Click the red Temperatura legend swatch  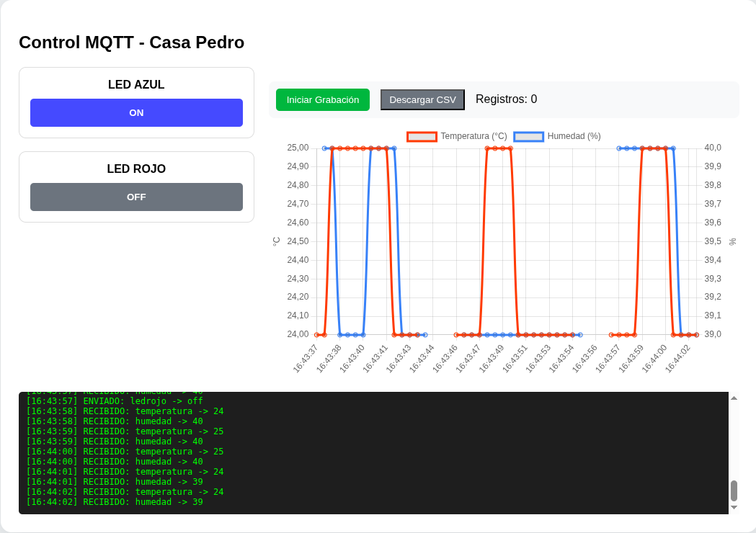(x=422, y=136)
